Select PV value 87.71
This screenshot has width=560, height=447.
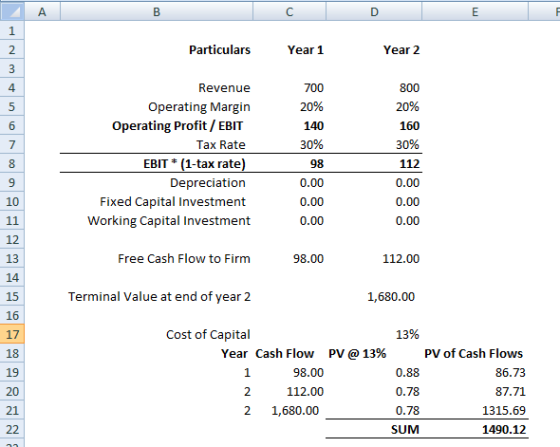tap(510, 392)
